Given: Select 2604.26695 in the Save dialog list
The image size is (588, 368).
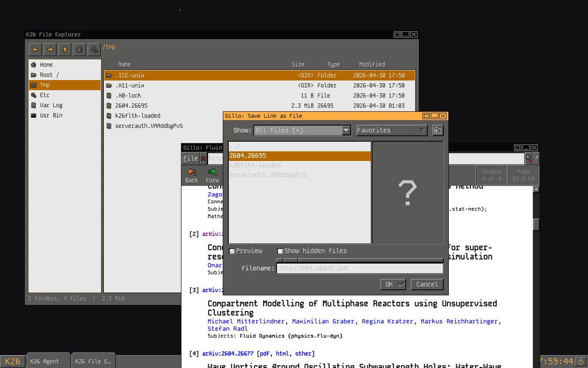Looking at the screenshot, I should (299, 156).
